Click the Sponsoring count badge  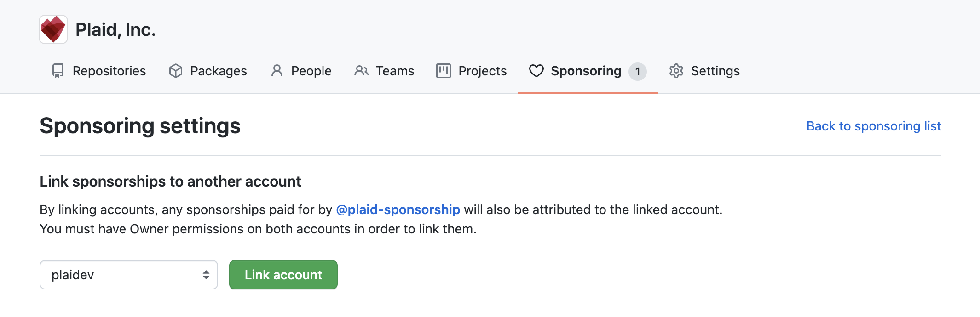(638, 71)
